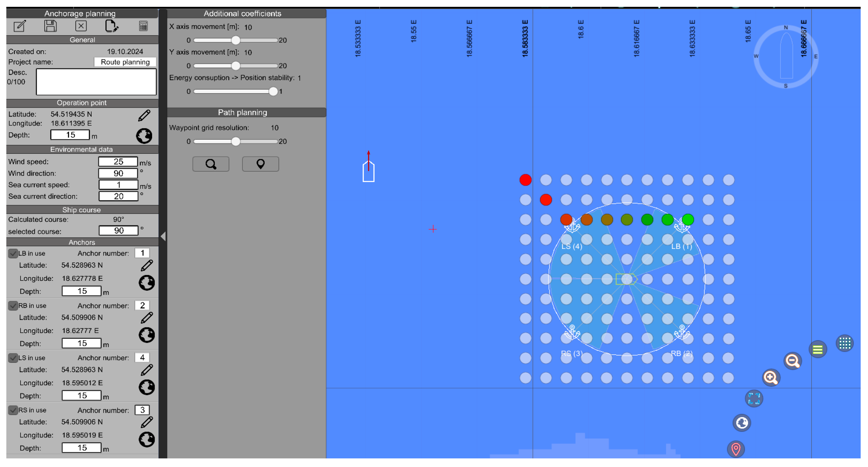Image resolution: width=868 pixels, height=467 pixels.
Task: Click the red location pin map icon
Action: [x=736, y=449]
